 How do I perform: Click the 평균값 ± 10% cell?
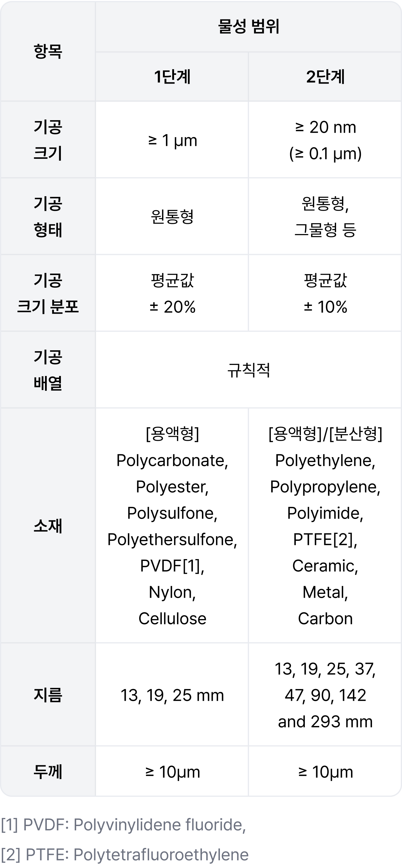(325, 293)
